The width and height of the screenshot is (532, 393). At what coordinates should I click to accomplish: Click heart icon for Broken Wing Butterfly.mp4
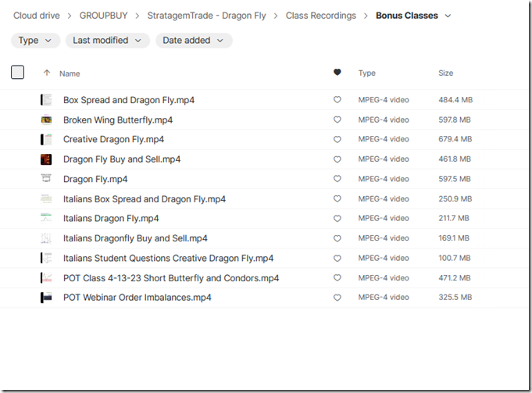[337, 120]
